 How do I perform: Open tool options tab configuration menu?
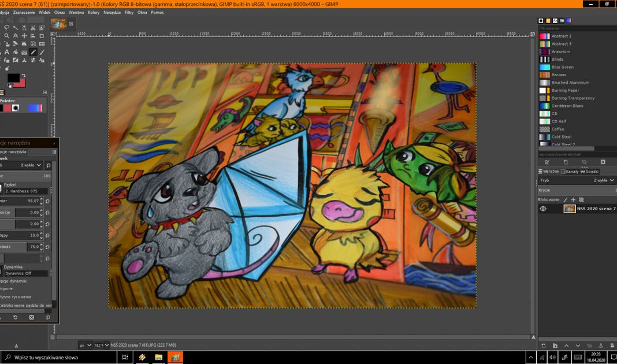pos(54,152)
